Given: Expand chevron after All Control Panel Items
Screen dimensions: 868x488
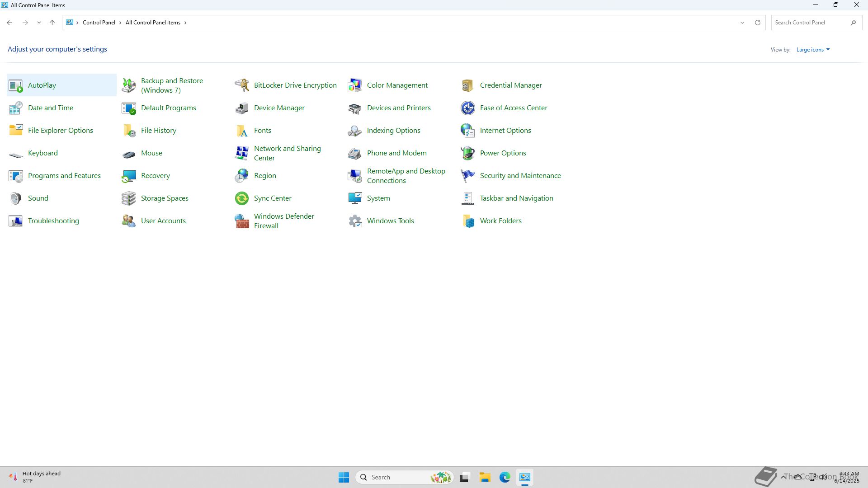Looking at the screenshot, I should [x=185, y=23].
